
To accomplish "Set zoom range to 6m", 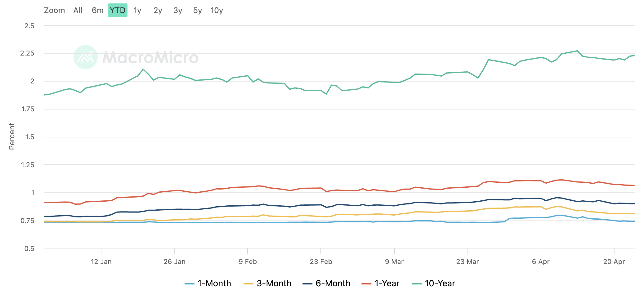I will pyautogui.click(x=98, y=10).
